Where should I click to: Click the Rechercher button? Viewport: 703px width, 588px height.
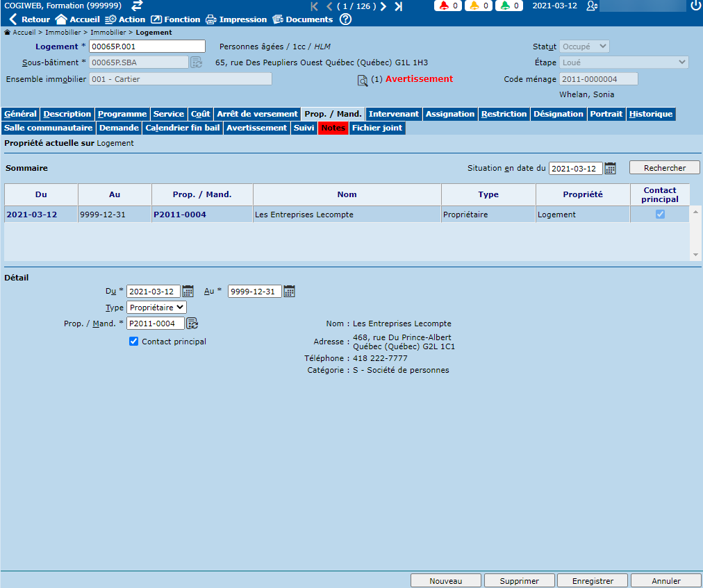click(x=664, y=168)
